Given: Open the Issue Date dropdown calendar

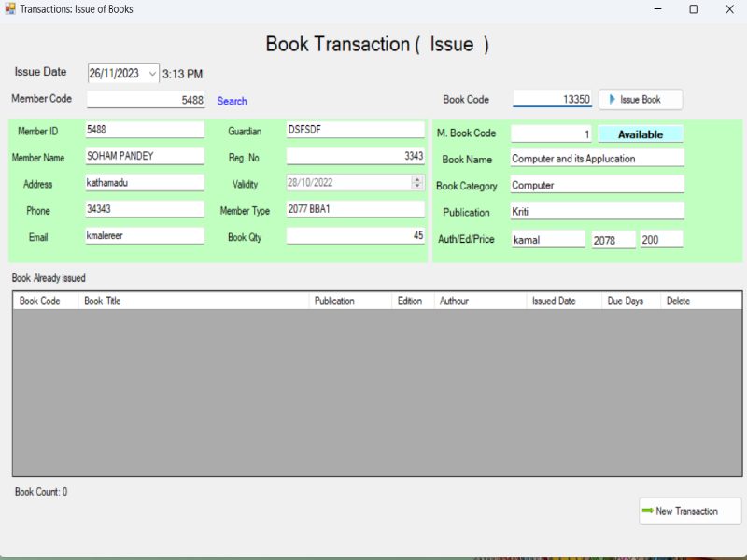Looking at the screenshot, I should (152, 74).
